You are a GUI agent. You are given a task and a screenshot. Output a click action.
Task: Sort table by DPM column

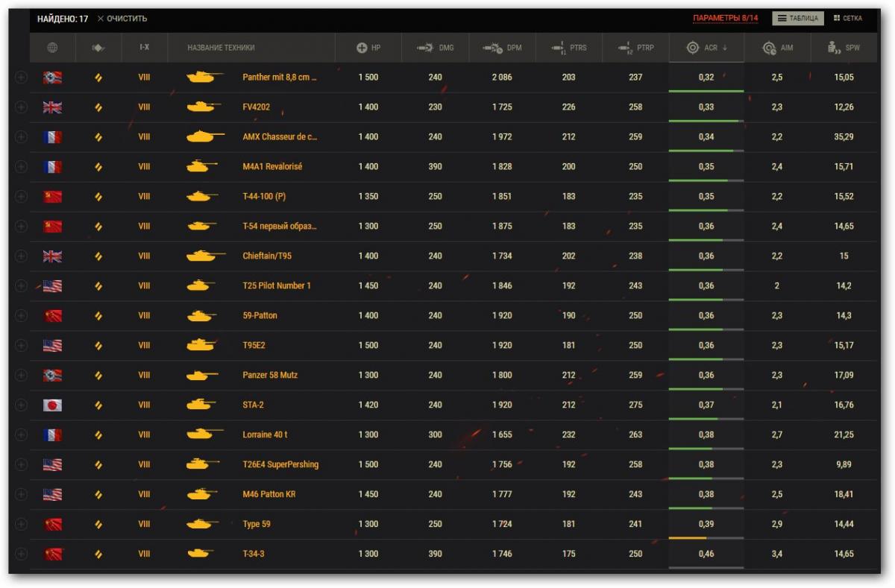tap(502, 48)
